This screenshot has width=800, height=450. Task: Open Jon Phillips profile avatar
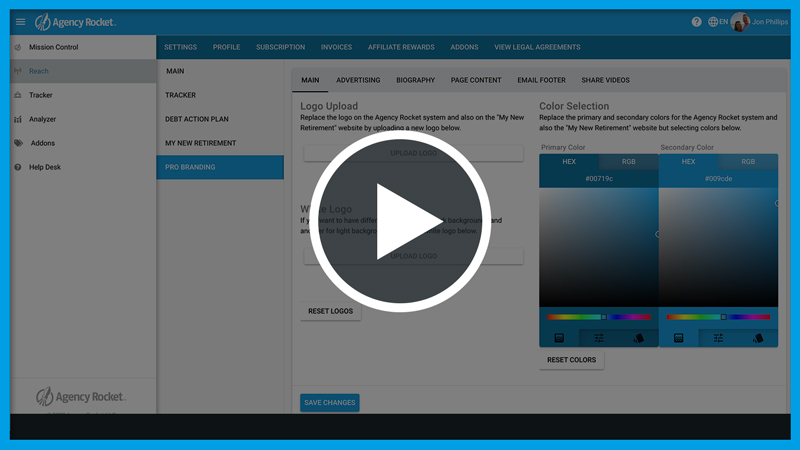pyautogui.click(x=740, y=22)
